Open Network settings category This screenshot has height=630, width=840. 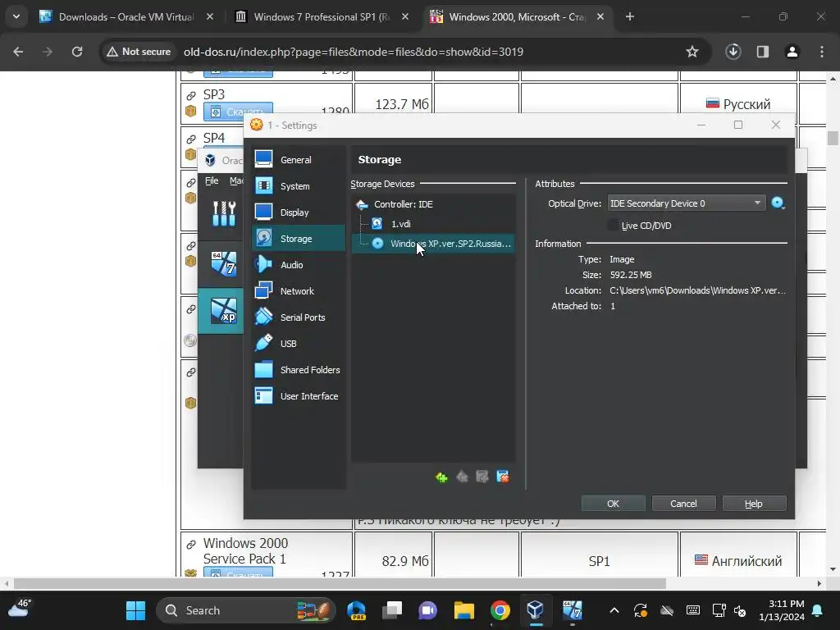(298, 291)
